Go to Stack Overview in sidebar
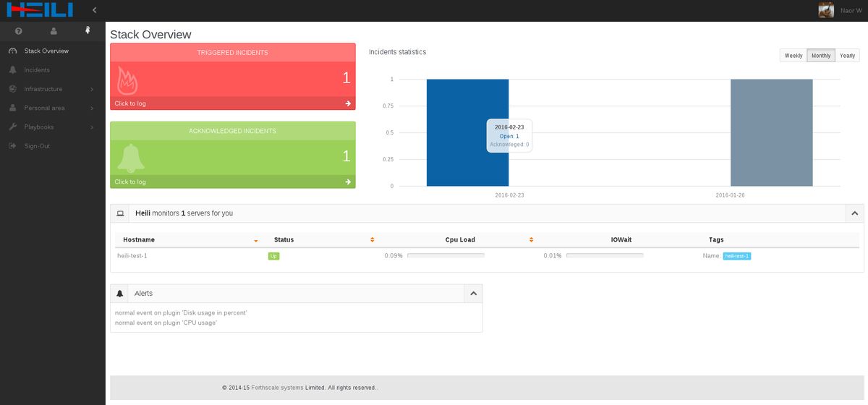This screenshot has height=405, width=868. point(46,51)
